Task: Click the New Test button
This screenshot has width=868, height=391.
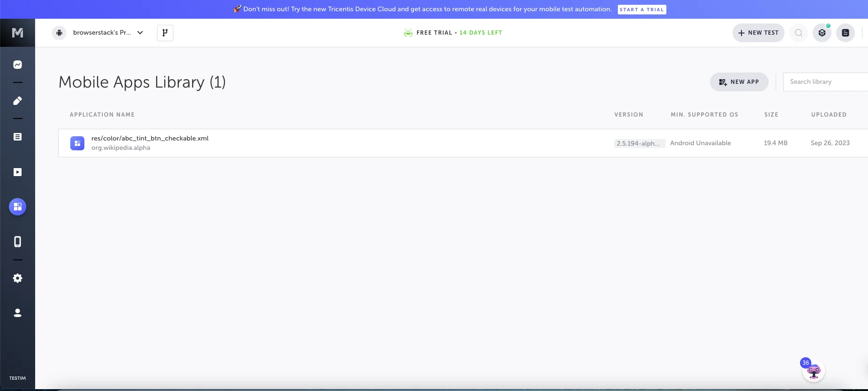Action: 758,33
